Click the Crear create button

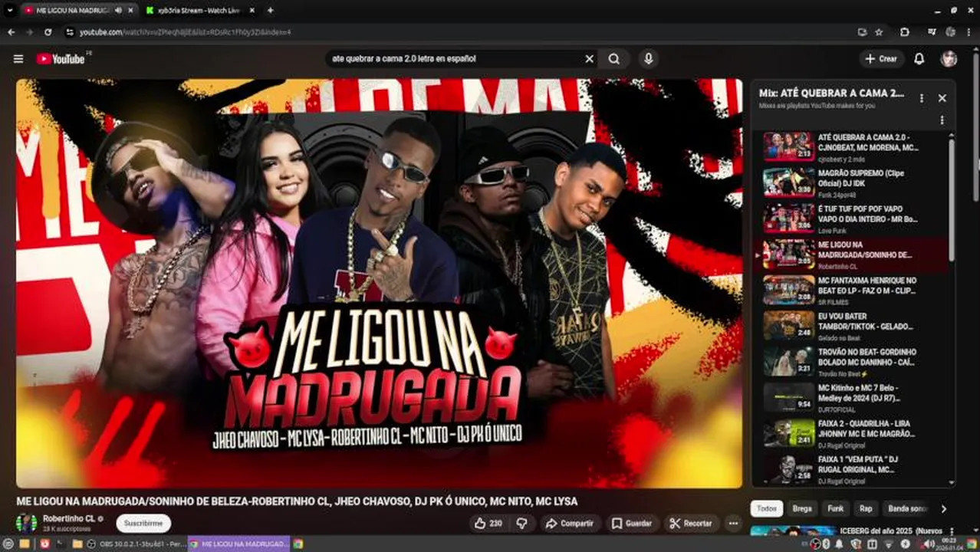[880, 59]
